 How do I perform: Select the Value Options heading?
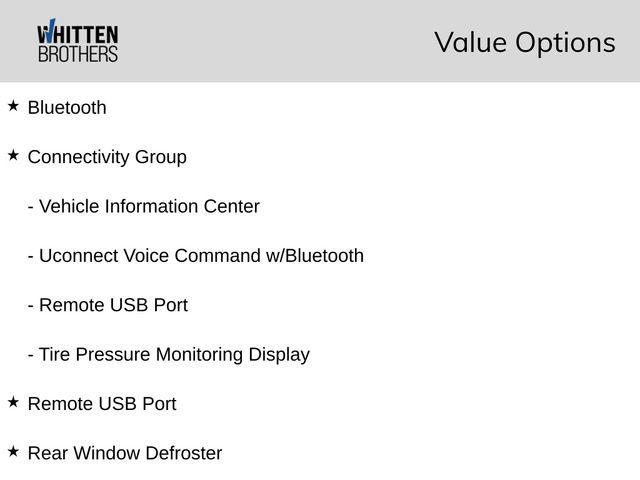[525, 42]
